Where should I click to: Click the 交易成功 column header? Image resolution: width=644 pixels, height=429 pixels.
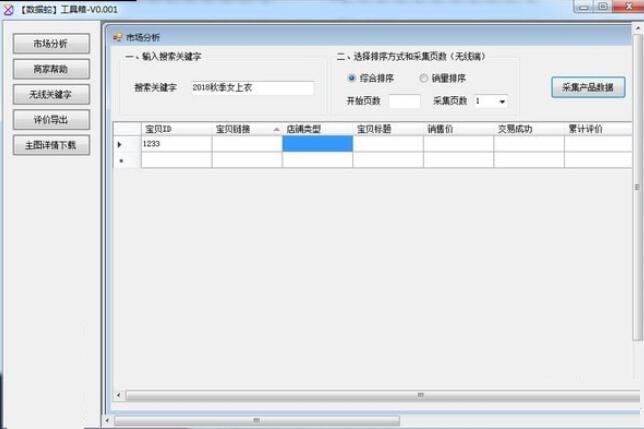pos(529,129)
